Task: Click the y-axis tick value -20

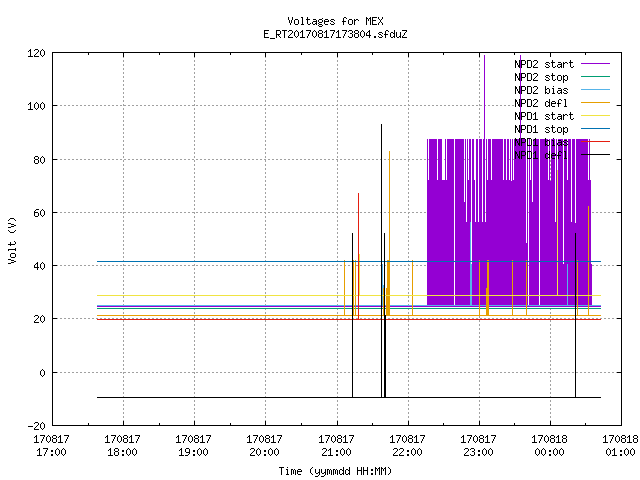Action: pos(36,426)
